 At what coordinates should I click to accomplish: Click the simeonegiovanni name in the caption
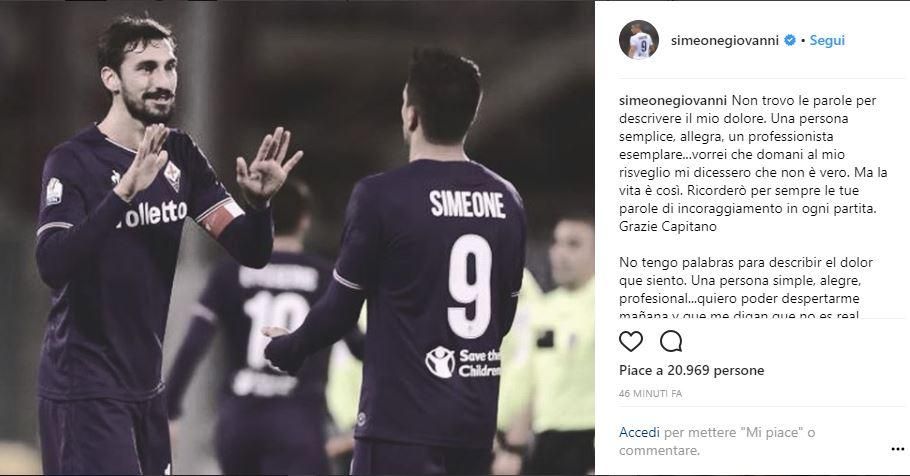[x=673, y=100]
